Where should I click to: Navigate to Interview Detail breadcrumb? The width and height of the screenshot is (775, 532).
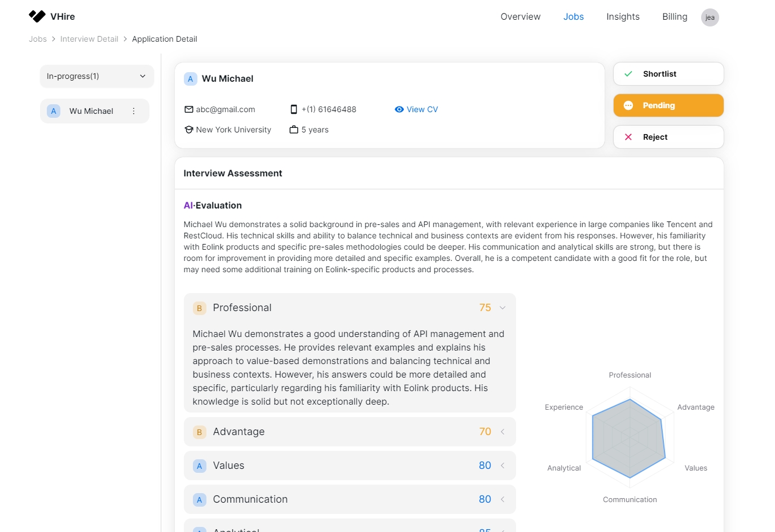(x=89, y=39)
